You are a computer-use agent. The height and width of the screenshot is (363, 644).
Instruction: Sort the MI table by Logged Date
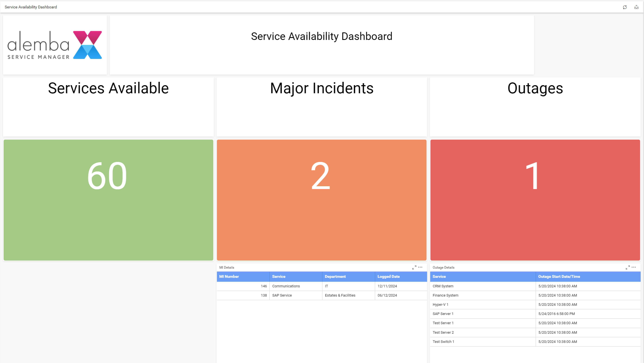tap(388, 276)
